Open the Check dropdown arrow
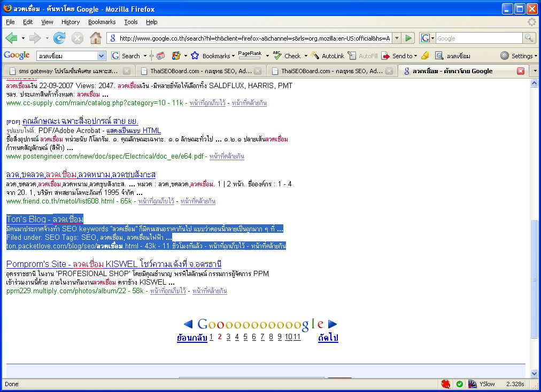Screen dimensions: 541x392 pos(306,56)
